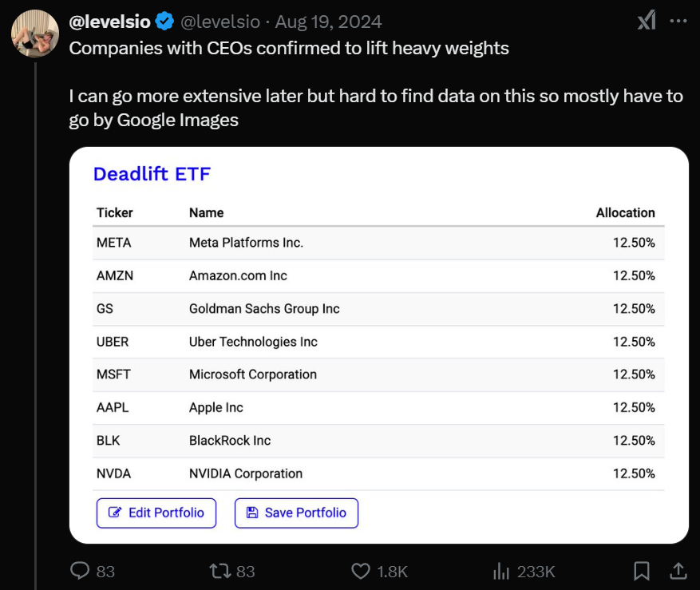Select the NVIDIA Corporation row
Image resolution: width=700 pixels, height=590 pixels.
[246, 473]
